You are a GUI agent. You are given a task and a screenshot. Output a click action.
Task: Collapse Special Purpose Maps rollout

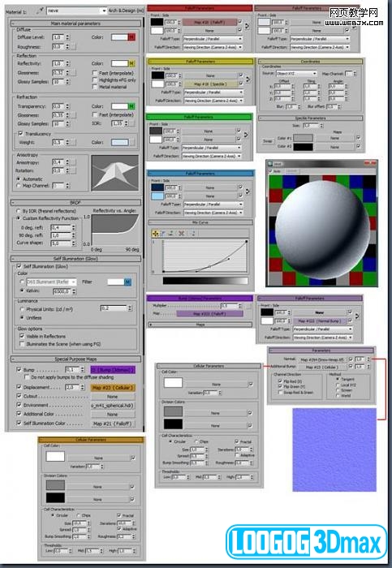(x=75, y=359)
